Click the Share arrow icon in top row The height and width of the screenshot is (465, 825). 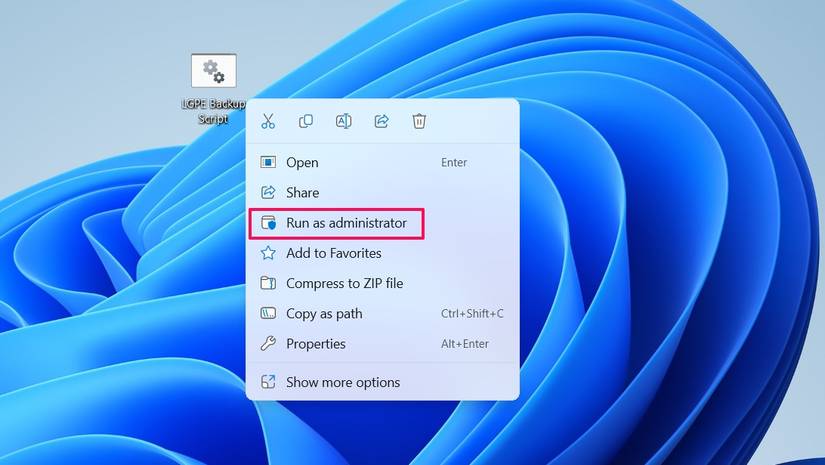point(381,122)
